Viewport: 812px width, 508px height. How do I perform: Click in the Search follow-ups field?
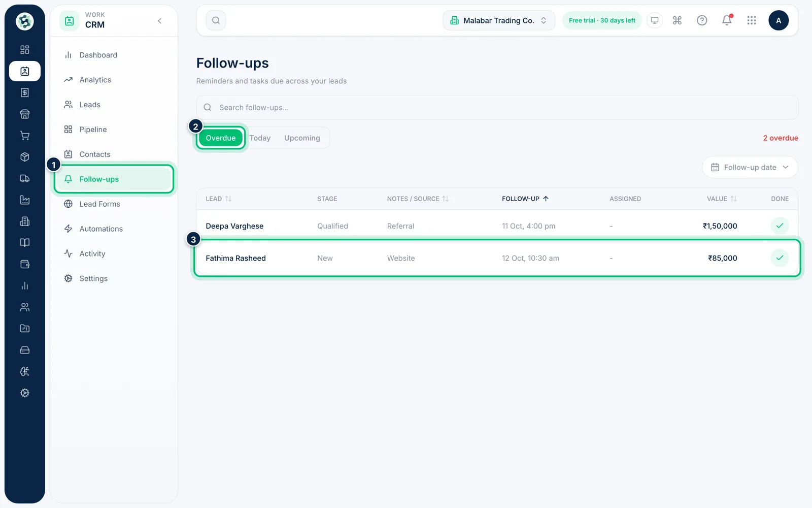pos(497,107)
